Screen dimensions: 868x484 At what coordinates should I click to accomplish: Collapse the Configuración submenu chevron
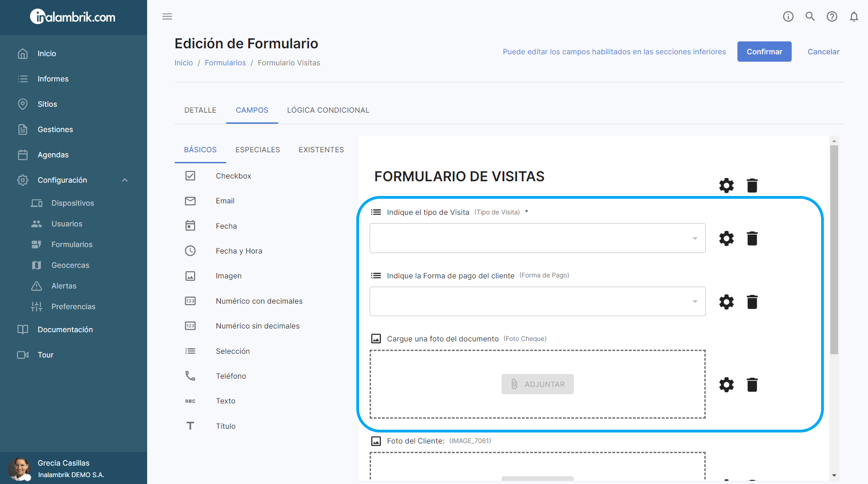click(x=125, y=180)
